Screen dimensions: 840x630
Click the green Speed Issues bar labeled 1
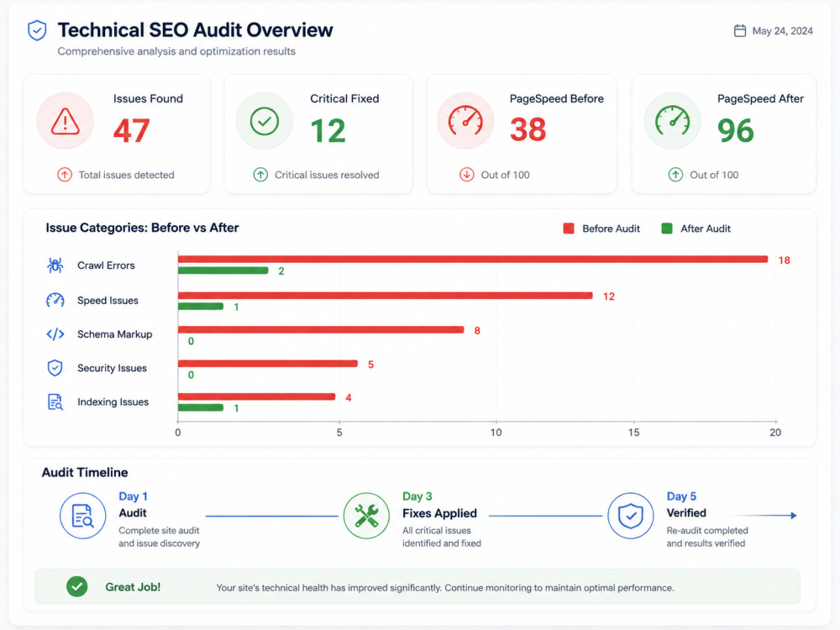click(x=201, y=307)
